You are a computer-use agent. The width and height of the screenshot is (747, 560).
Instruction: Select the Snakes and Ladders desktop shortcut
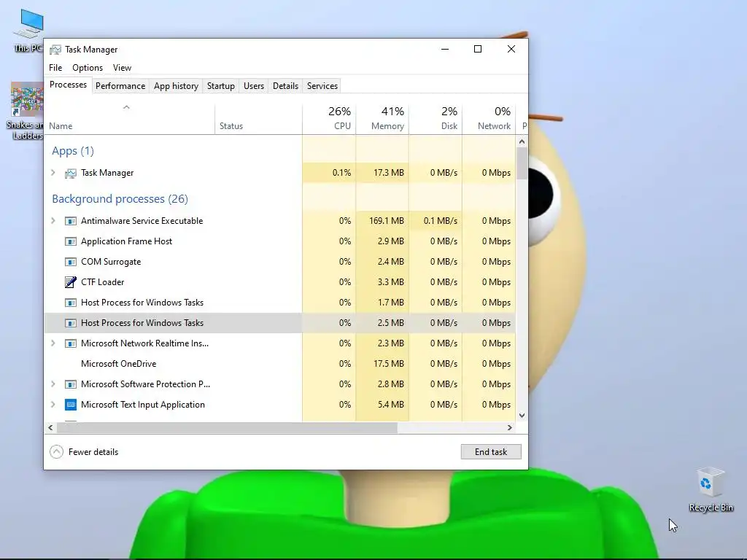click(27, 111)
